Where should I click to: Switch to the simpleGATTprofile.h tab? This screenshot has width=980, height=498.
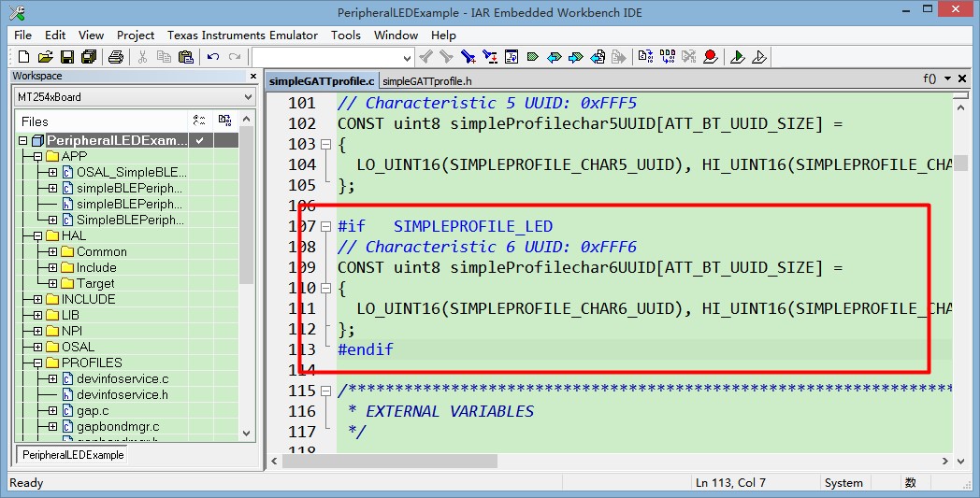(426, 81)
